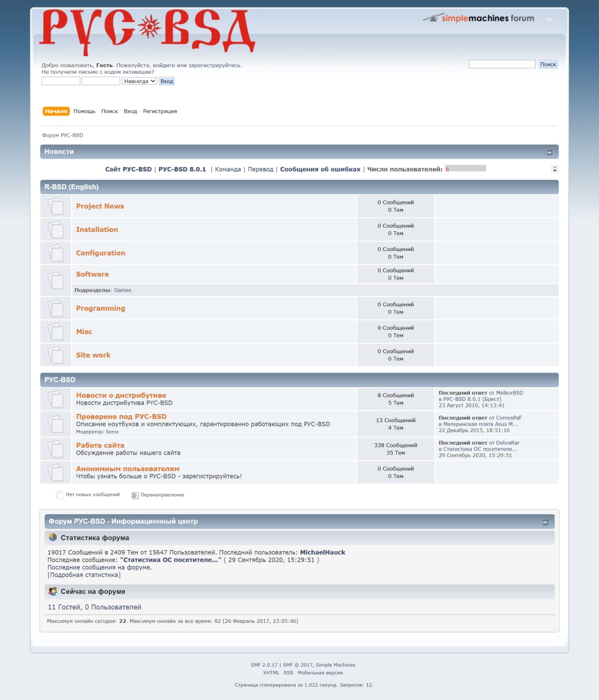Open the Работа сайта board
Image resolution: width=599 pixels, height=700 pixels.
point(100,446)
